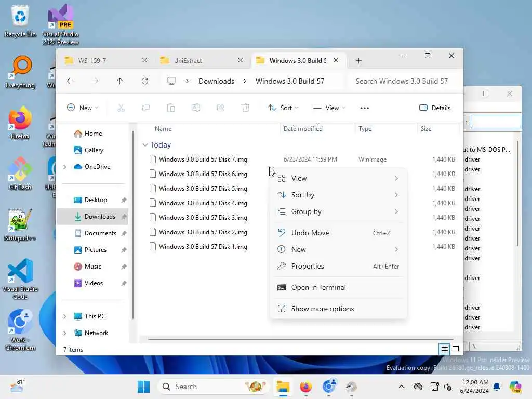Viewport: 532px width, 399px height.
Task: Select Windows 3.0 Build 57 Disk 3.img
Action: point(203,218)
